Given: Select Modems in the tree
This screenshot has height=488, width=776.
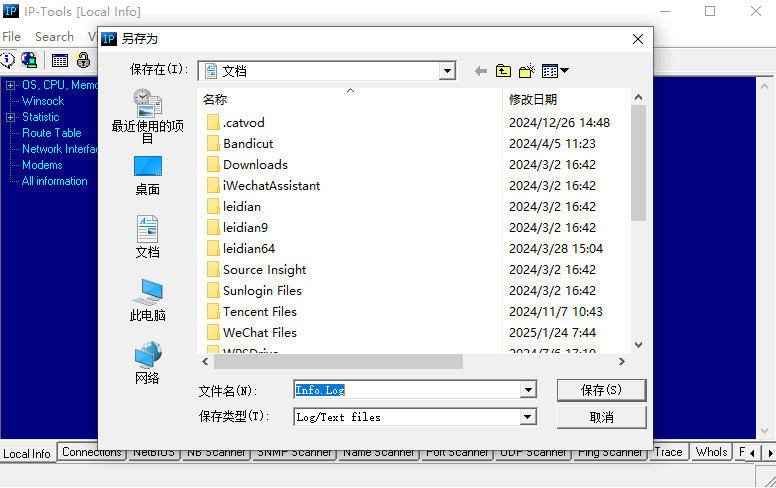Looking at the screenshot, I should [x=42, y=165].
